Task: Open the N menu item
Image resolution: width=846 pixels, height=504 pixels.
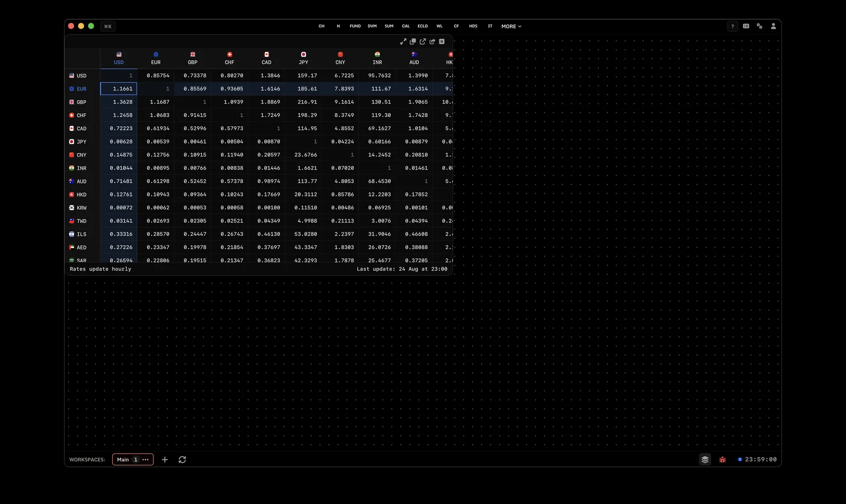Action: point(338,26)
